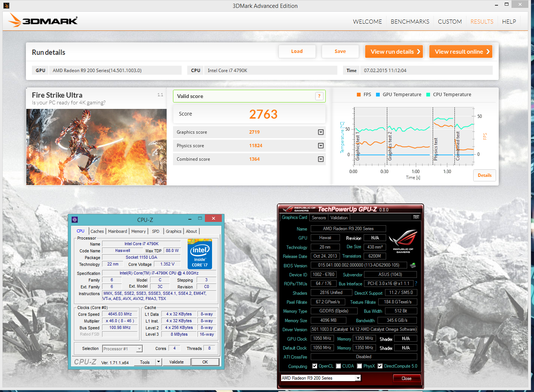
Task: Switch to the Memory tab in CPU-Z
Action: point(138,231)
